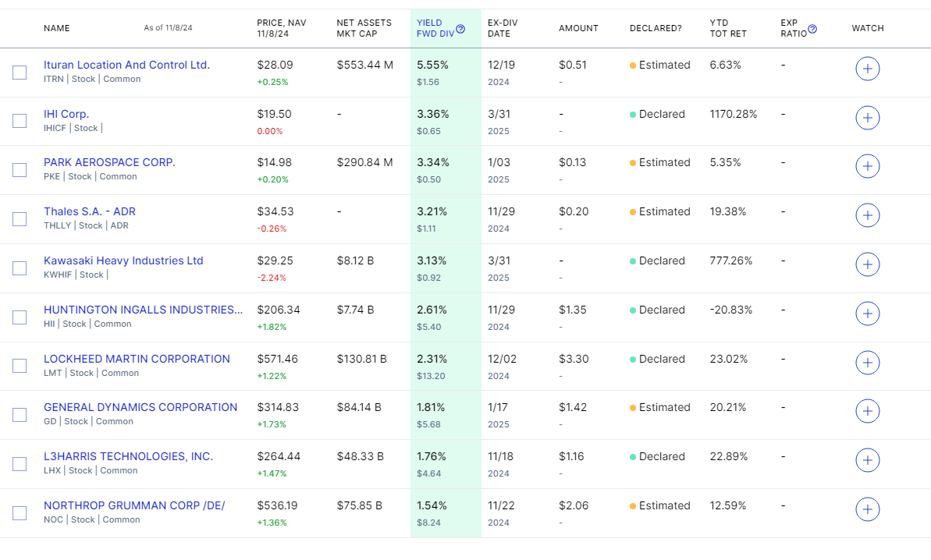The width and height of the screenshot is (931, 560).
Task: Select the $13.20 forward dividend
Action: 431,376
